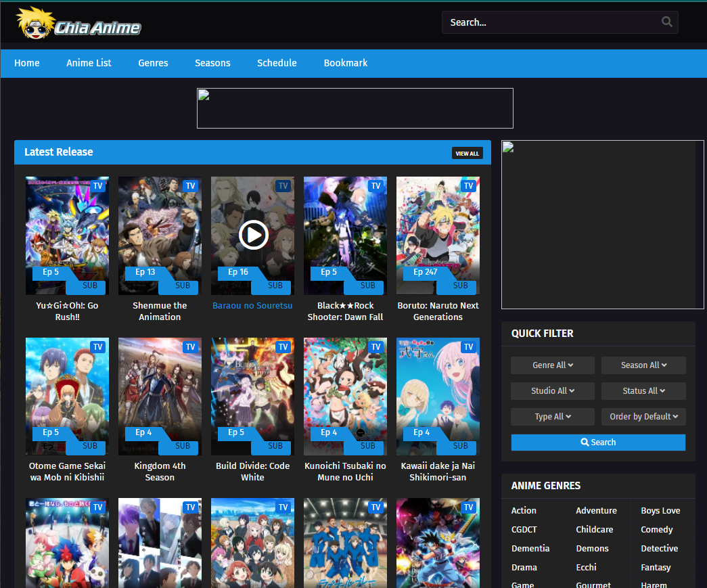Screen dimensions: 707x588
Task: Click the Shenmue the Animation title link
Action: (x=160, y=311)
